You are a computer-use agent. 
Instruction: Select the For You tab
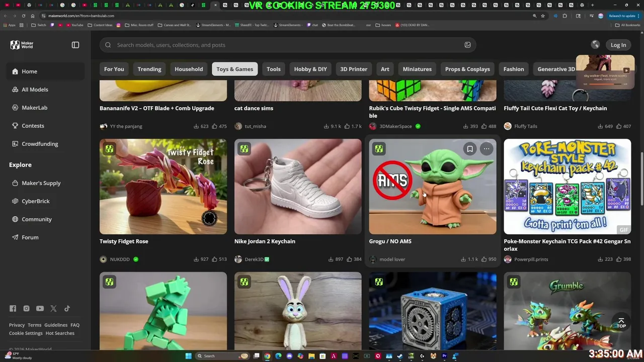(x=114, y=69)
